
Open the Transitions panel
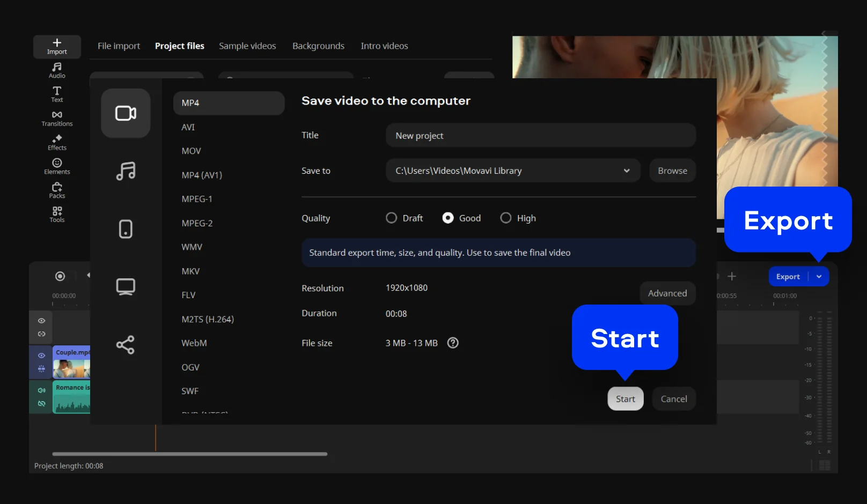(57, 118)
